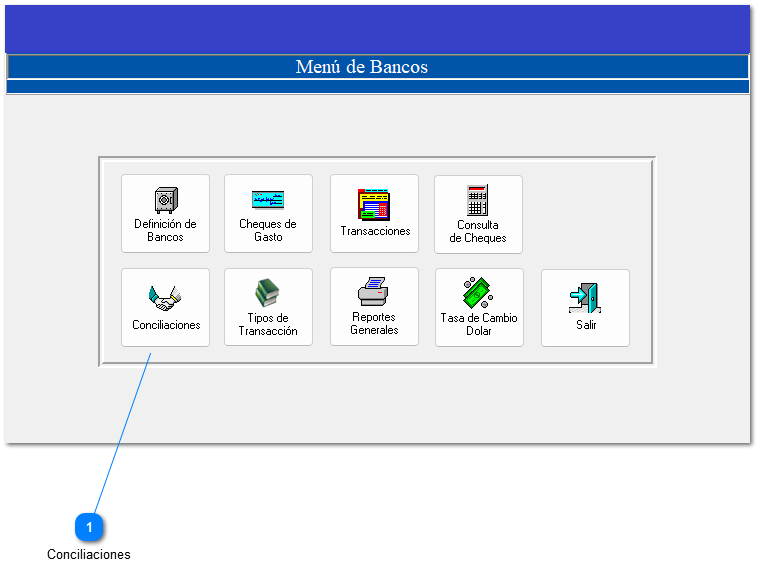This screenshot has width=759, height=578.
Task: Click the stacked books icon
Action: [268, 293]
